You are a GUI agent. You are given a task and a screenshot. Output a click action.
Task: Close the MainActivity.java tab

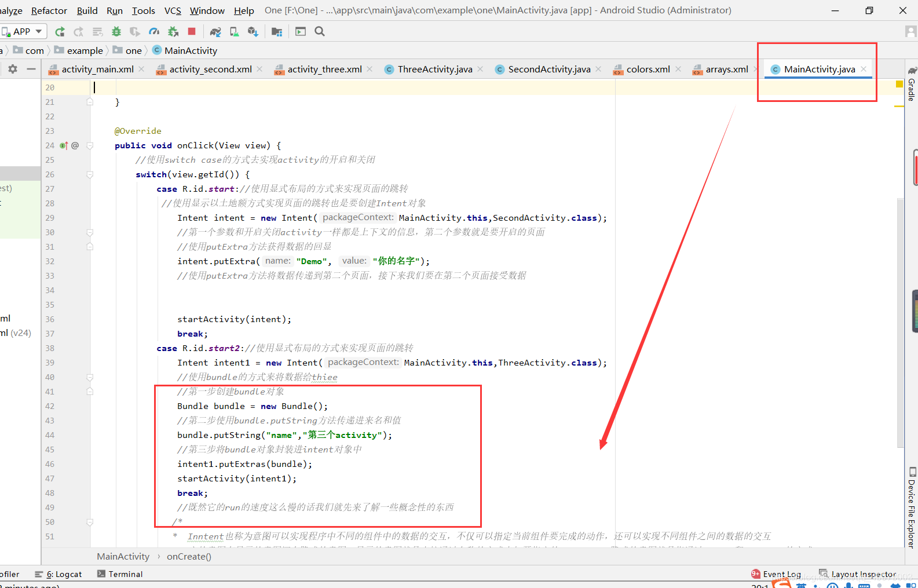coord(864,69)
